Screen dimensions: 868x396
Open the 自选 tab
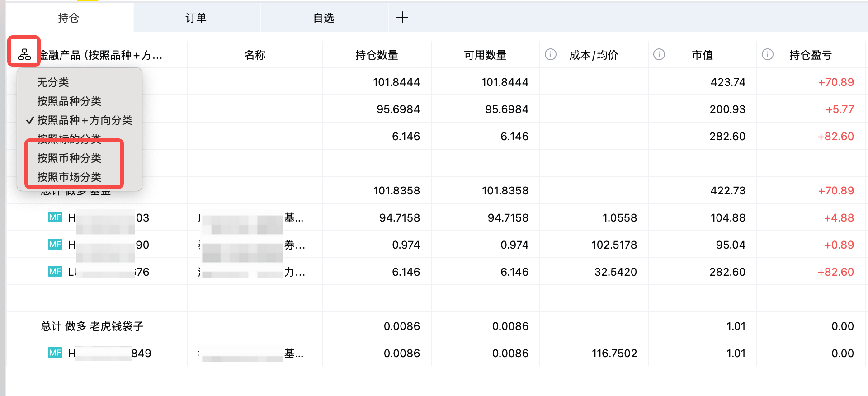tap(324, 18)
